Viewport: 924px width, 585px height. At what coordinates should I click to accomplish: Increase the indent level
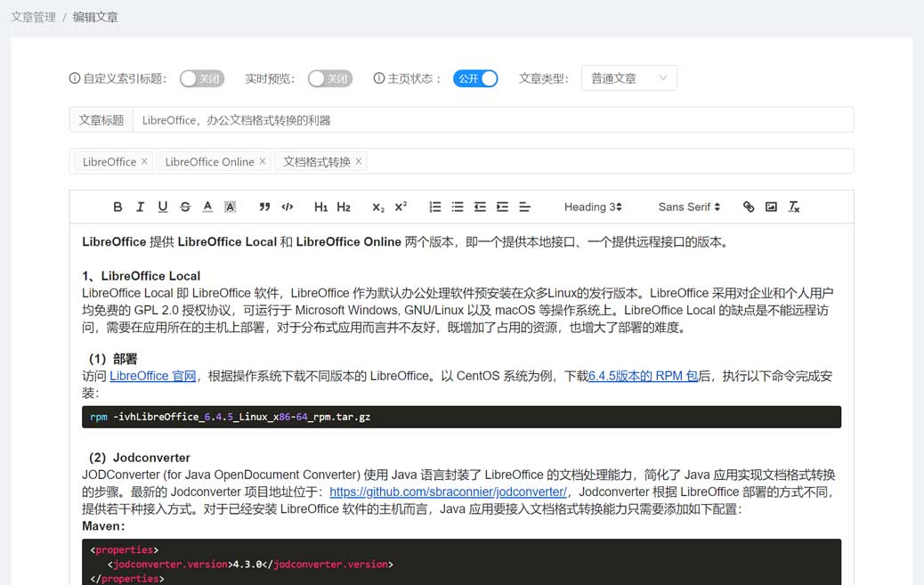point(503,207)
